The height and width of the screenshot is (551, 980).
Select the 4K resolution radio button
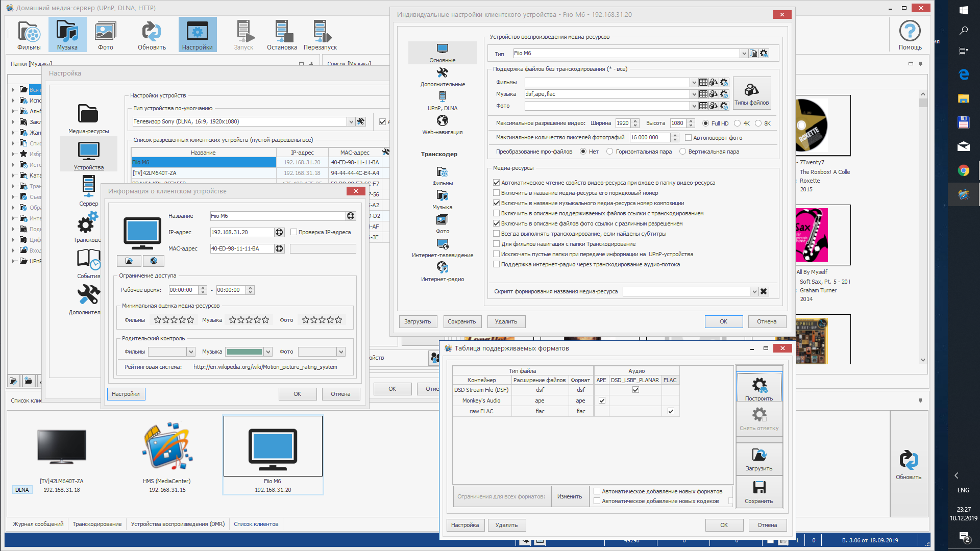[737, 123]
